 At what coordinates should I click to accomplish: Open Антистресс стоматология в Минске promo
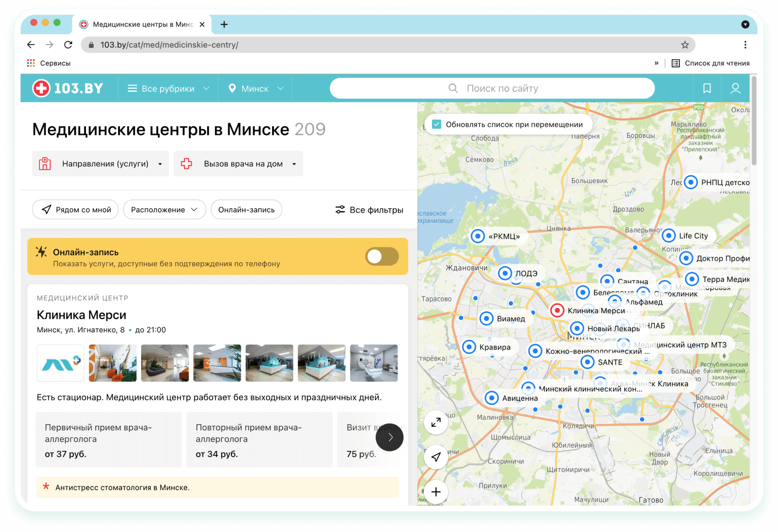pyautogui.click(x=218, y=487)
